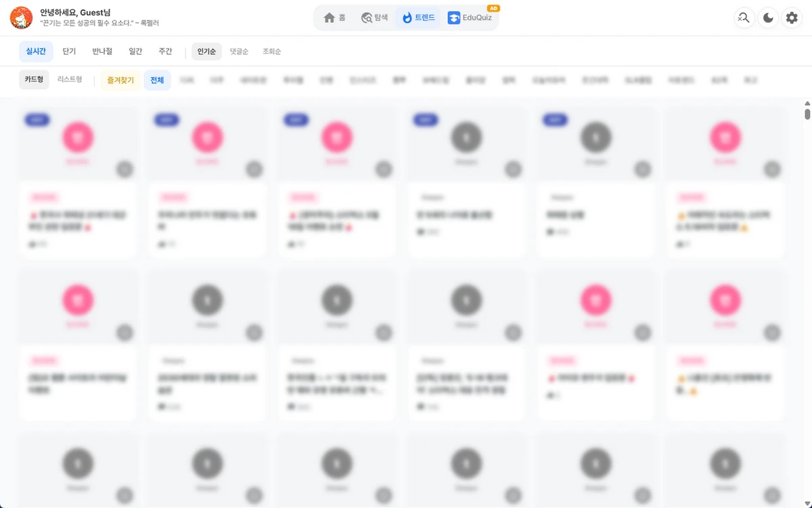Select the 전체 category filter
The height and width of the screenshot is (508, 812).
[x=157, y=80]
